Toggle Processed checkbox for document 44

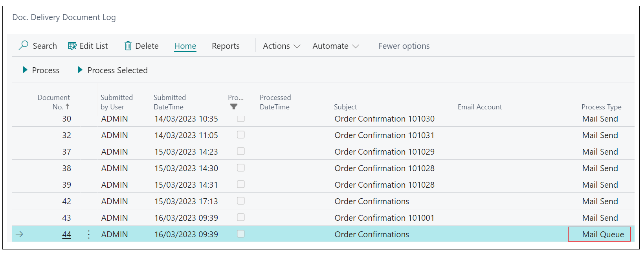pos(241,234)
